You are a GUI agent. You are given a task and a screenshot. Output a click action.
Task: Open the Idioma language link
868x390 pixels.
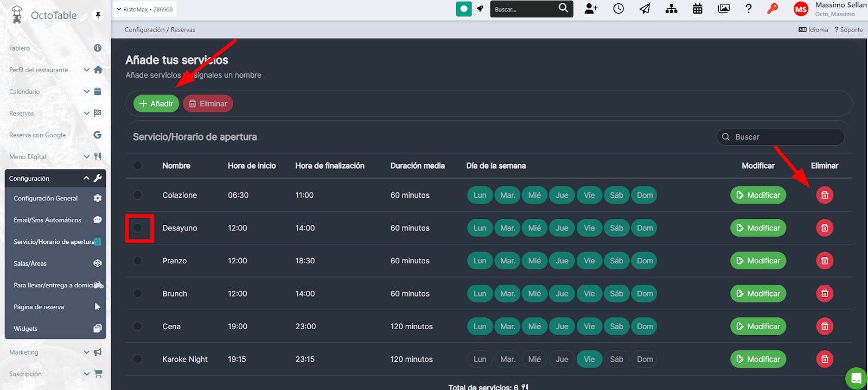pyautogui.click(x=813, y=29)
